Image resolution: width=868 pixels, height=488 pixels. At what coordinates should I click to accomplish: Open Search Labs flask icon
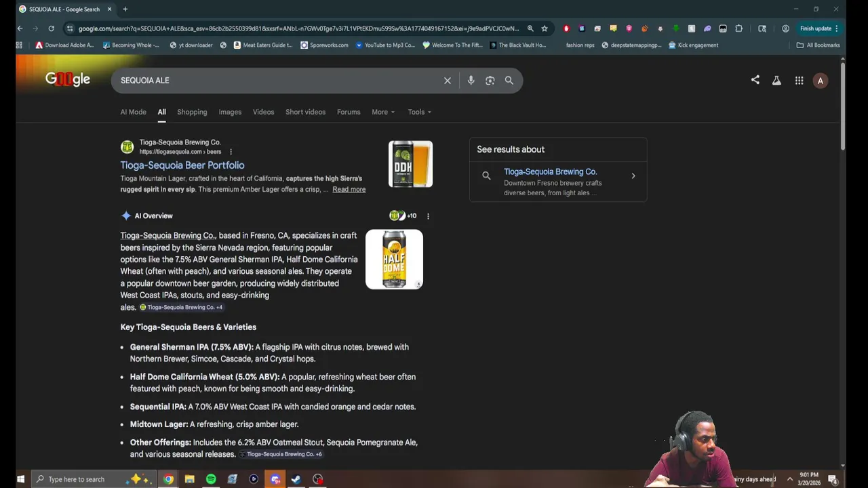[776, 81]
